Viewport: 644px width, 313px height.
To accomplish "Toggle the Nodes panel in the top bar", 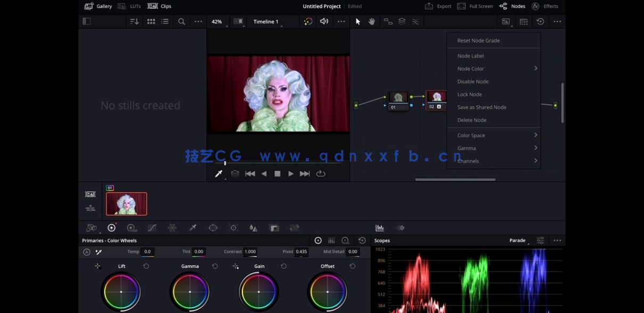I will point(512,6).
